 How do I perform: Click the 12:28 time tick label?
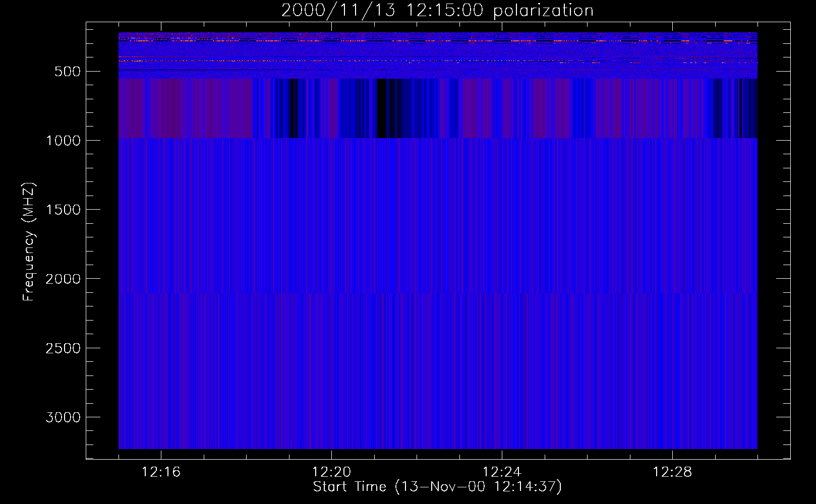pyautogui.click(x=672, y=472)
